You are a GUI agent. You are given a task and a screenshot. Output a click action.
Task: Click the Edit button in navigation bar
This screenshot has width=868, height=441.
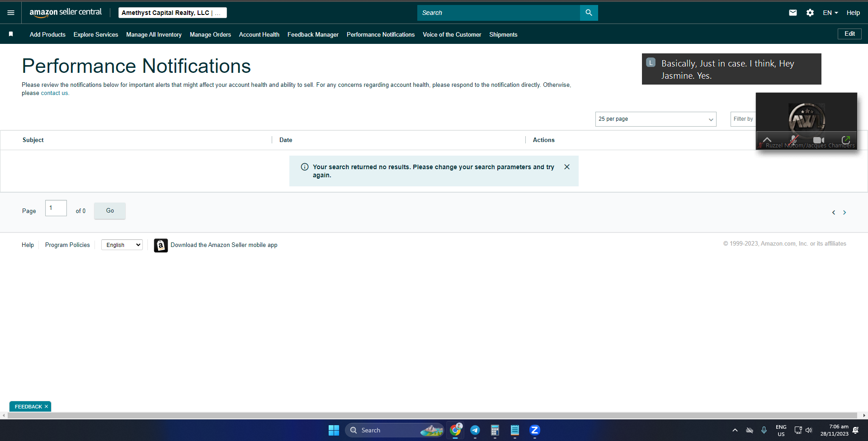[x=849, y=34]
